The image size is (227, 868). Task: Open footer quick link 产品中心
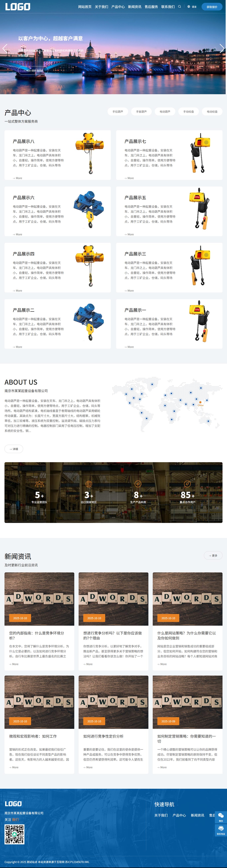coord(179,815)
